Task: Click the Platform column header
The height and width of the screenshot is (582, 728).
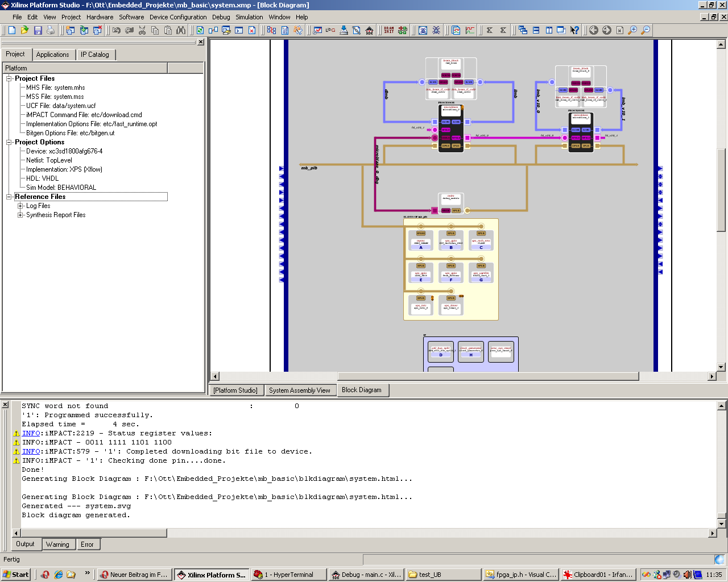Action: (85, 68)
